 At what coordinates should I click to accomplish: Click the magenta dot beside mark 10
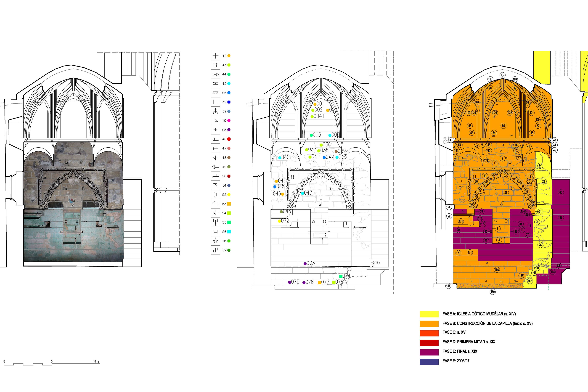tap(229, 120)
